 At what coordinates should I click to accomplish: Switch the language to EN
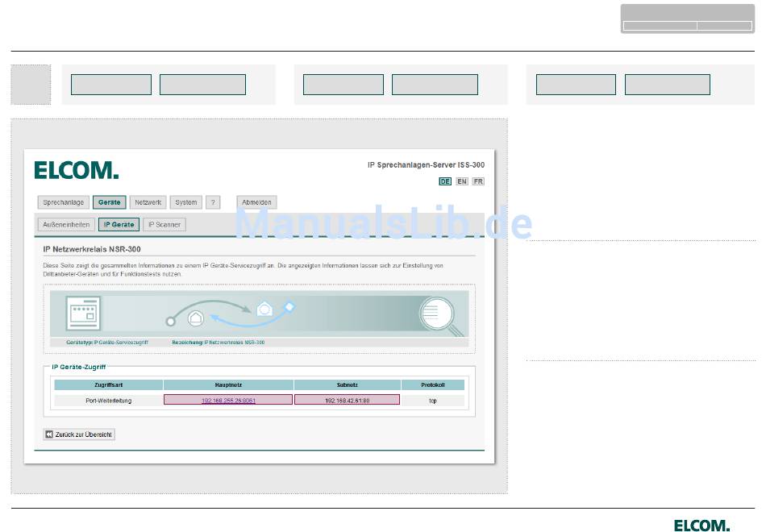pyautogui.click(x=462, y=181)
